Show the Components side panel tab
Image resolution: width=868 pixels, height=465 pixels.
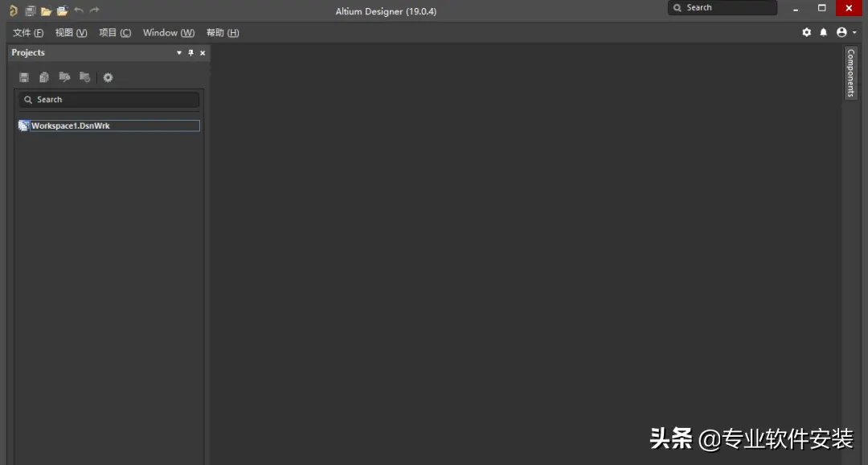[851, 73]
